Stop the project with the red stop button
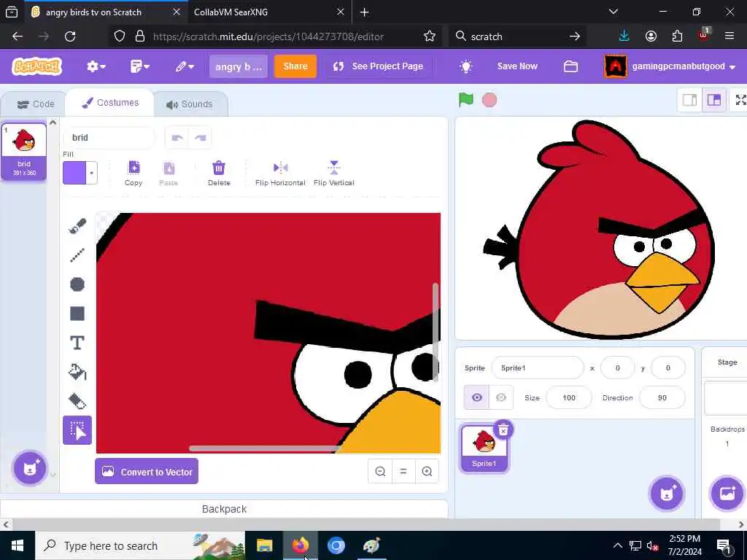The width and height of the screenshot is (747, 560). tap(489, 100)
